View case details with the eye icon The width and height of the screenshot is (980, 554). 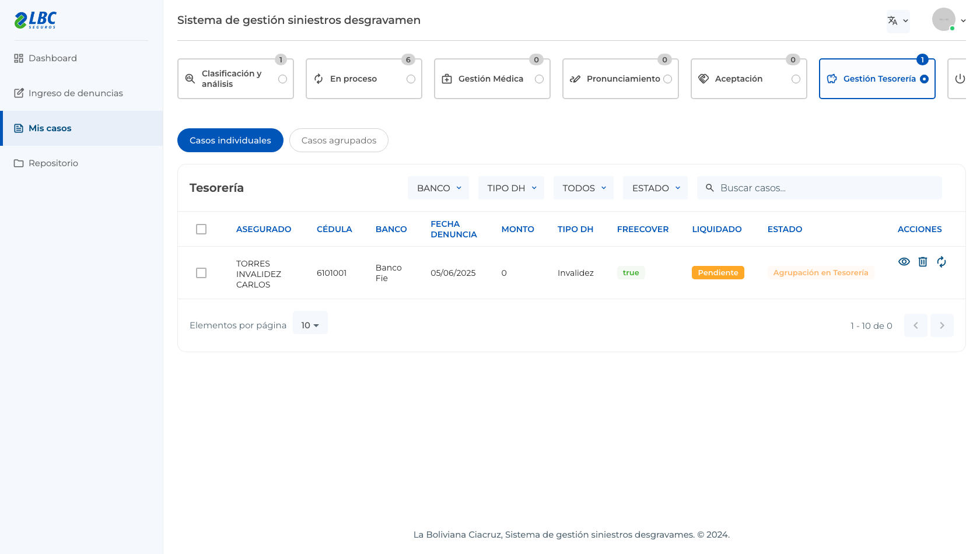tap(904, 262)
